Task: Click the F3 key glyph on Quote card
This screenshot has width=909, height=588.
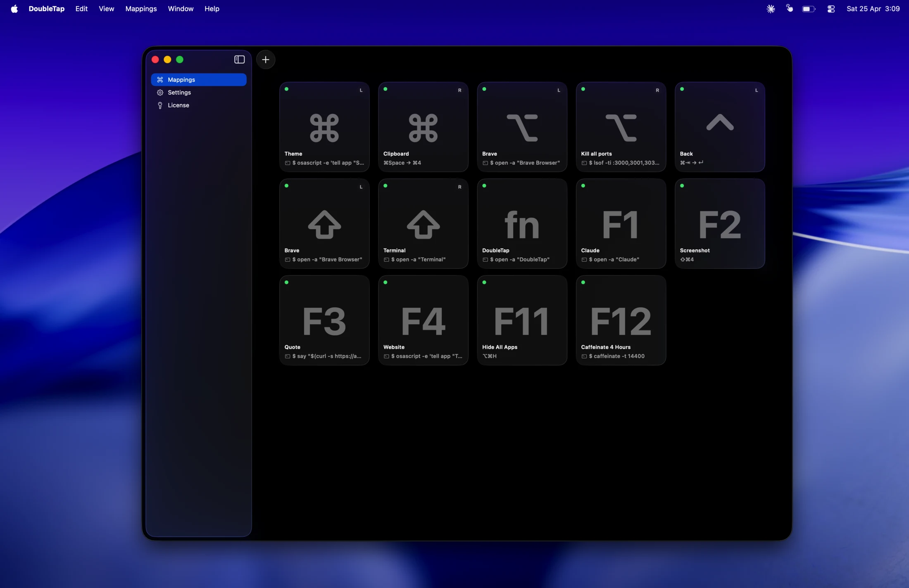Action: click(324, 321)
